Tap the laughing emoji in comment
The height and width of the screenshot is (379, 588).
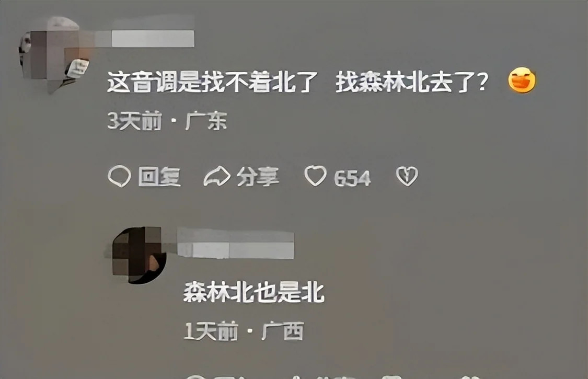coord(522,81)
